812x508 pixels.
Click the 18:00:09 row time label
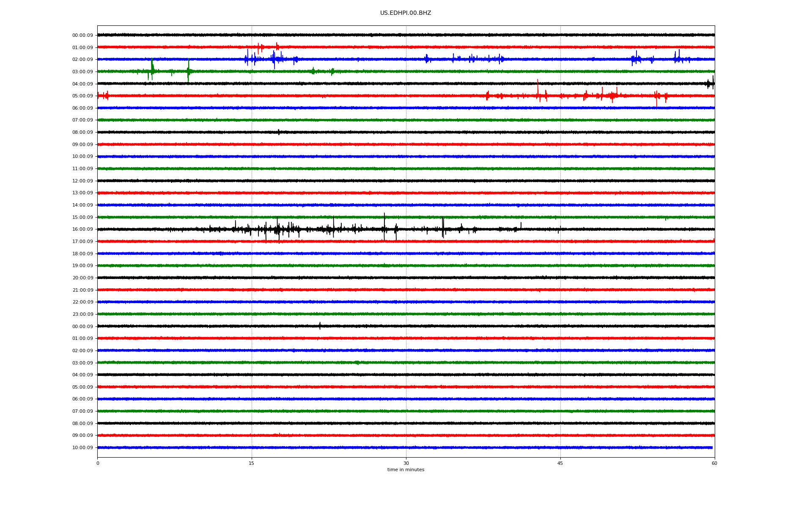tap(82, 254)
